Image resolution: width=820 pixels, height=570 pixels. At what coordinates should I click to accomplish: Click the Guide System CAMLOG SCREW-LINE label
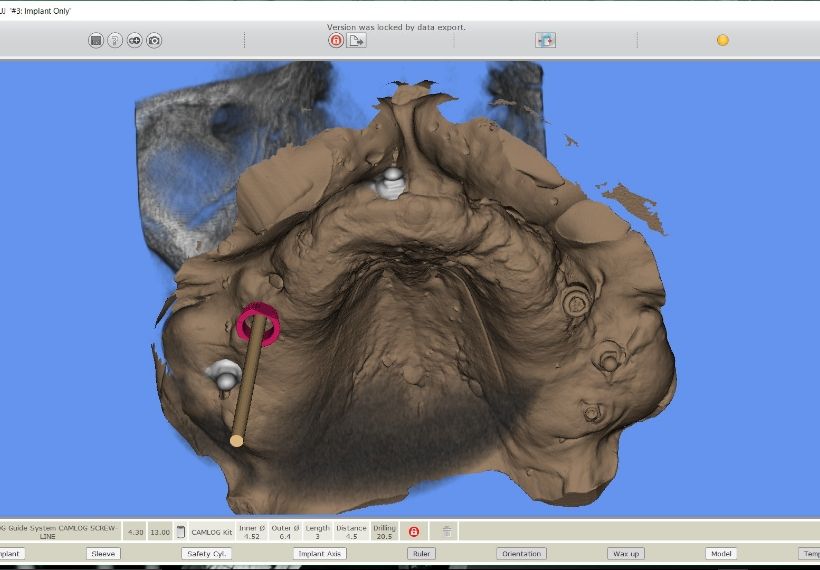pos(59,532)
